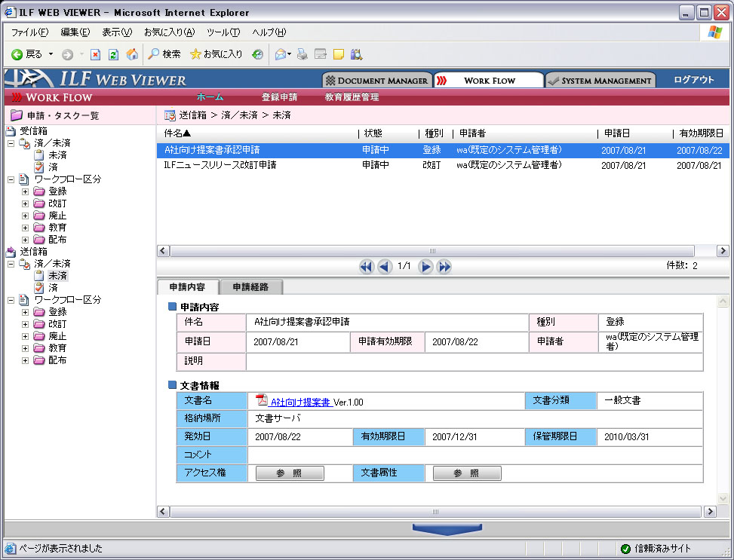Click the ログアウト logout link

(694, 80)
